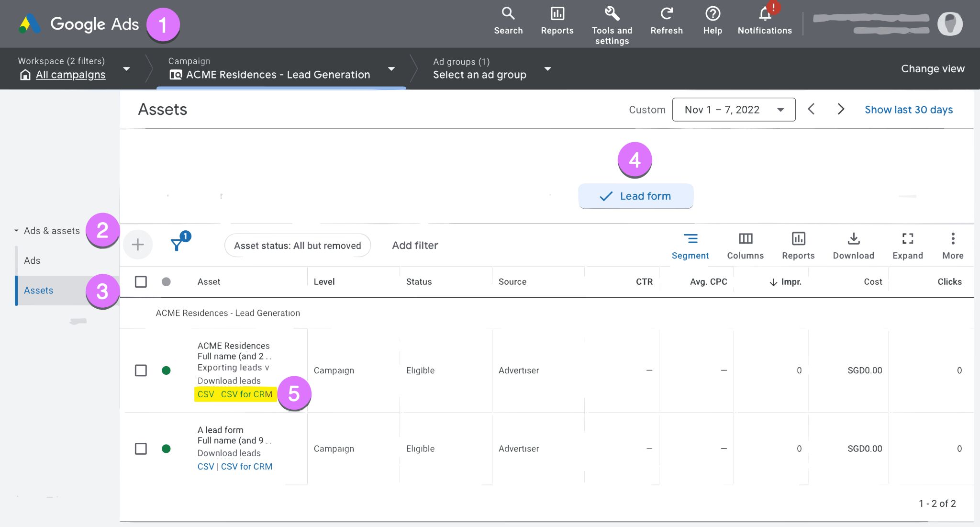Open the Columns toolbar icon
Screen dimensions: 980x527
745,239
